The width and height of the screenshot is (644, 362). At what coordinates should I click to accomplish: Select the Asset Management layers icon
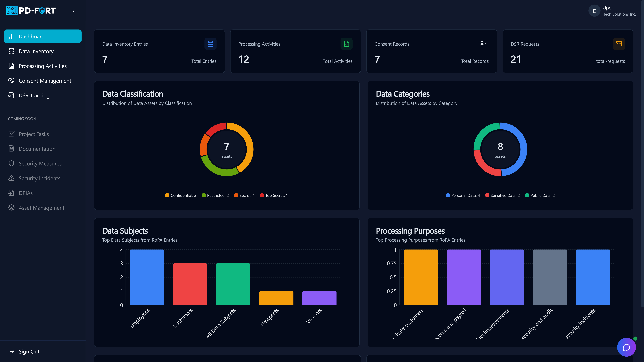(11, 207)
